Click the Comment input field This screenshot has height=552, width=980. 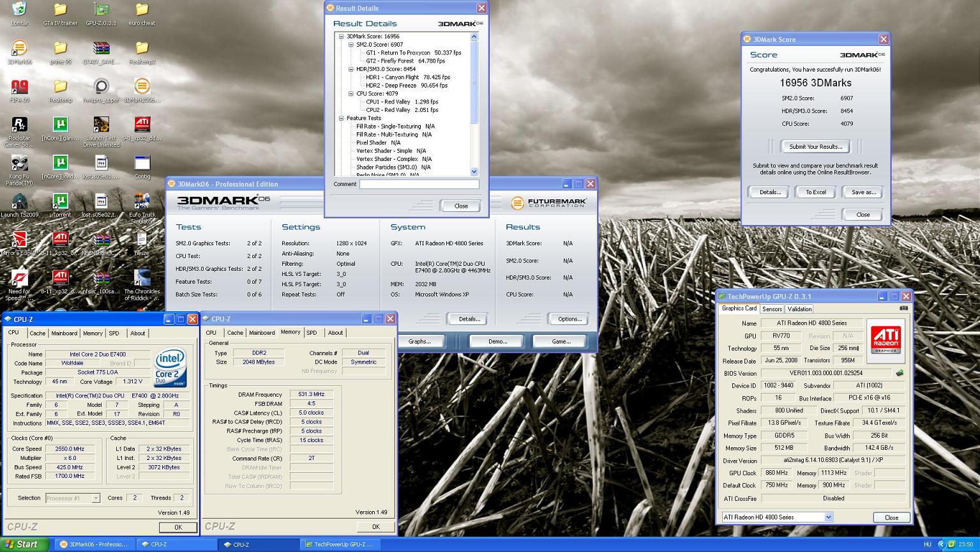click(x=419, y=184)
